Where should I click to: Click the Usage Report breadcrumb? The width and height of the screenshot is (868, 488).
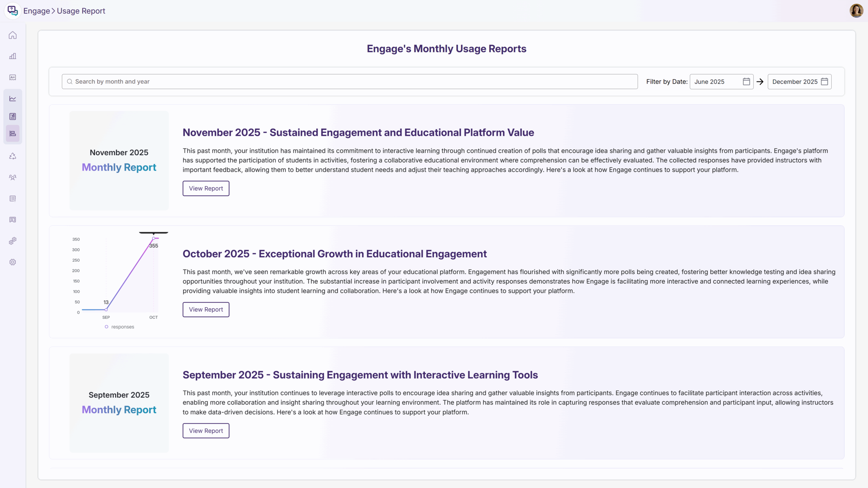tap(81, 11)
